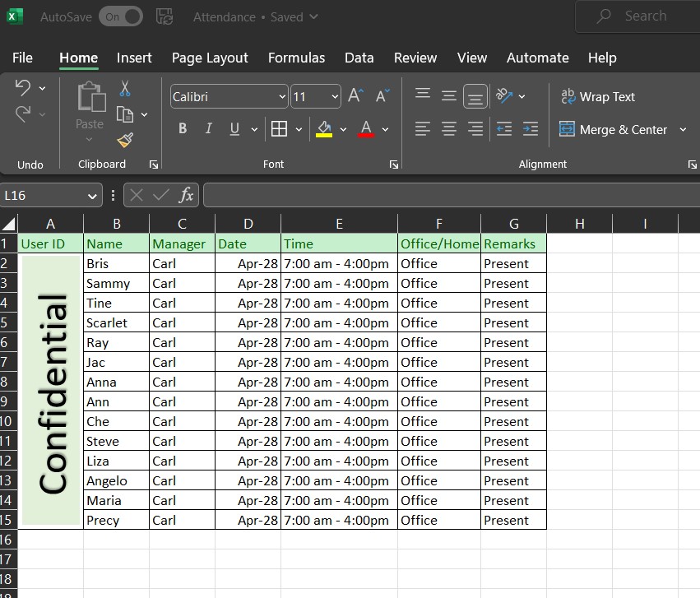Screen dimensions: 700x598
Task: Click the Redo arrow icon
Action: 23,114
